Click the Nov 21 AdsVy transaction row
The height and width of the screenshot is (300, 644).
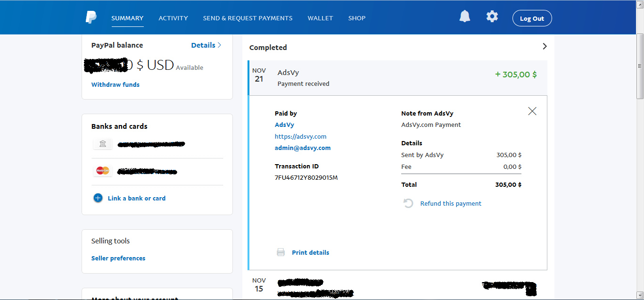click(x=397, y=77)
